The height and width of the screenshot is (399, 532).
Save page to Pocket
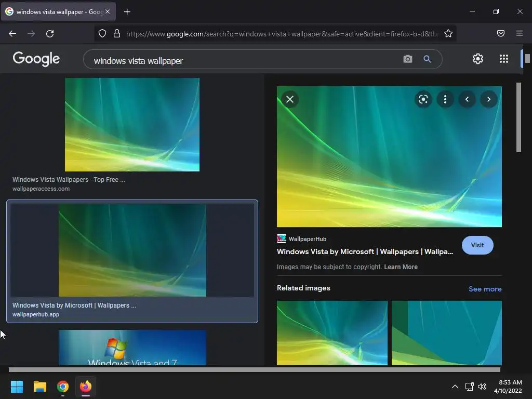(501, 33)
